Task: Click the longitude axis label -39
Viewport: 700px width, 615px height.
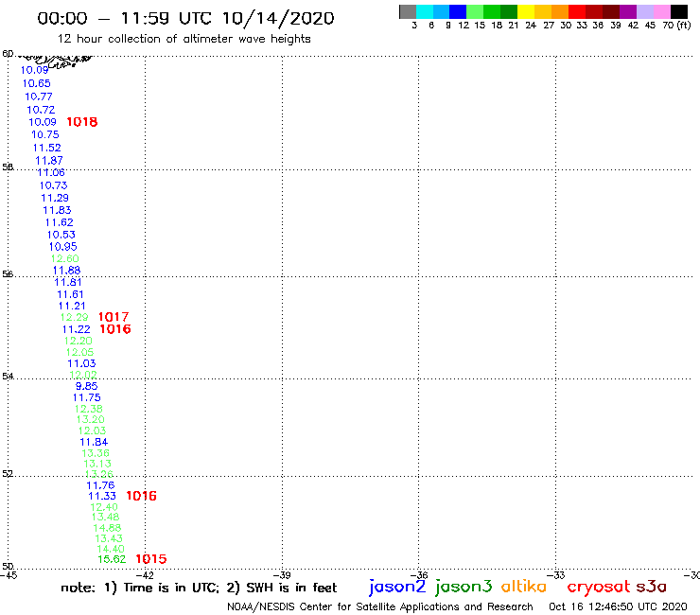Action: tap(282, 575)
